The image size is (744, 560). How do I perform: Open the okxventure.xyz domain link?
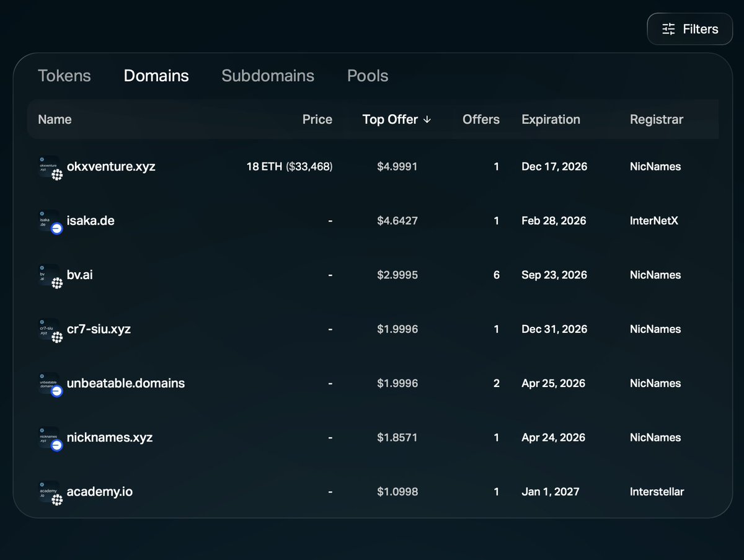(x=111, y=167)
